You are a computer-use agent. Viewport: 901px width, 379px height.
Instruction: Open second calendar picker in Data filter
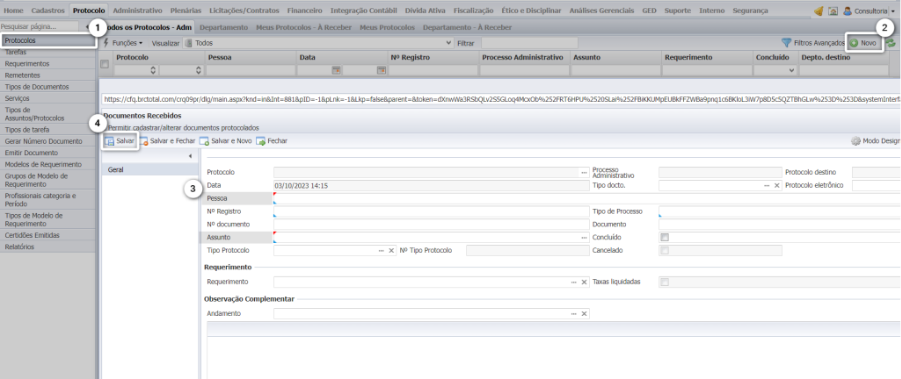(381, 70)
